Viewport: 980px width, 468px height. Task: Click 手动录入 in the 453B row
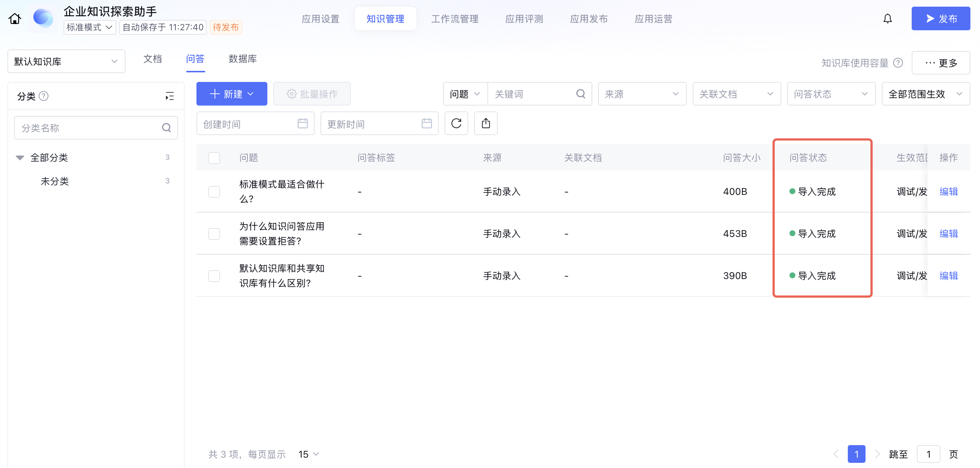(501, 233)
